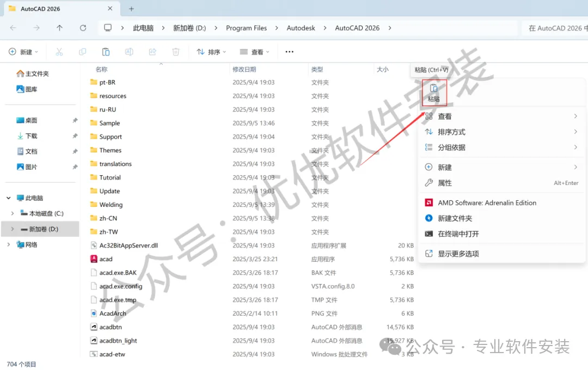Viewport: 588px width, 370px height.
Task: Click Autodesk in breadcrumb path
Action: (x=301, y=28)
